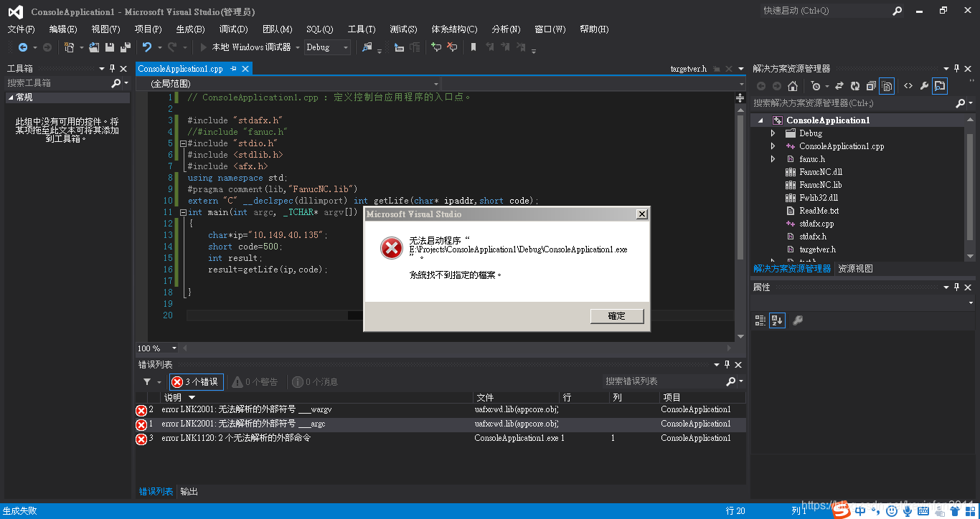Close the ConsoleApplication1.cpp editor tab

(x=245, y=69)
